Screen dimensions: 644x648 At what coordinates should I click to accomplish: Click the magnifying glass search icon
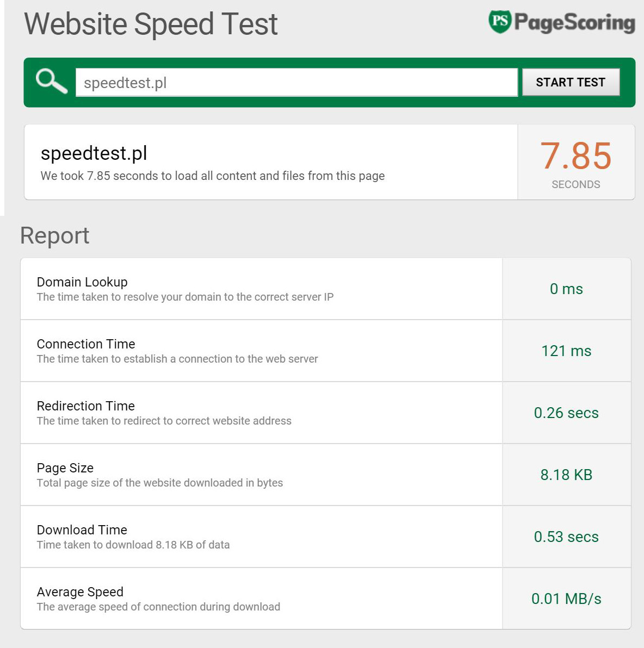(x=52, y=81)
